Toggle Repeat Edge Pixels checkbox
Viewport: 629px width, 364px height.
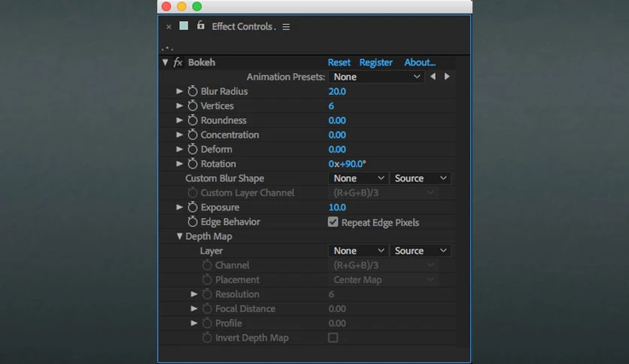tap(333, 222)
